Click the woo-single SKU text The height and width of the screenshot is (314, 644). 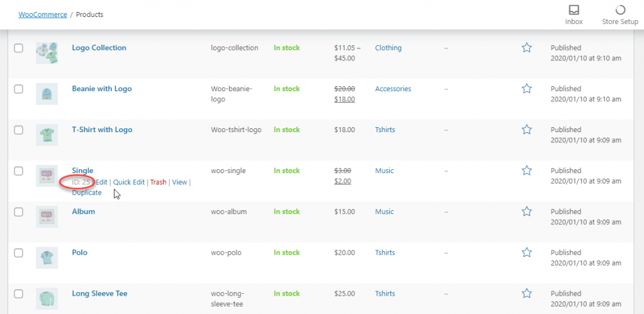click(228, 171)
